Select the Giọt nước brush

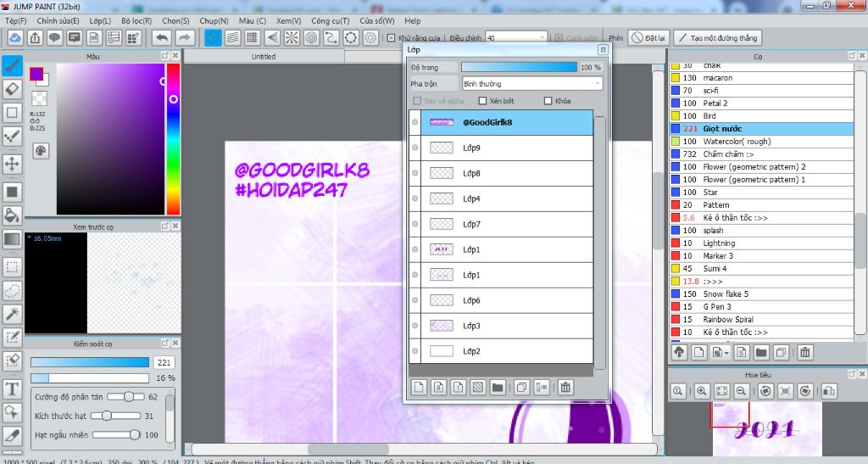[x=762, y=128]
